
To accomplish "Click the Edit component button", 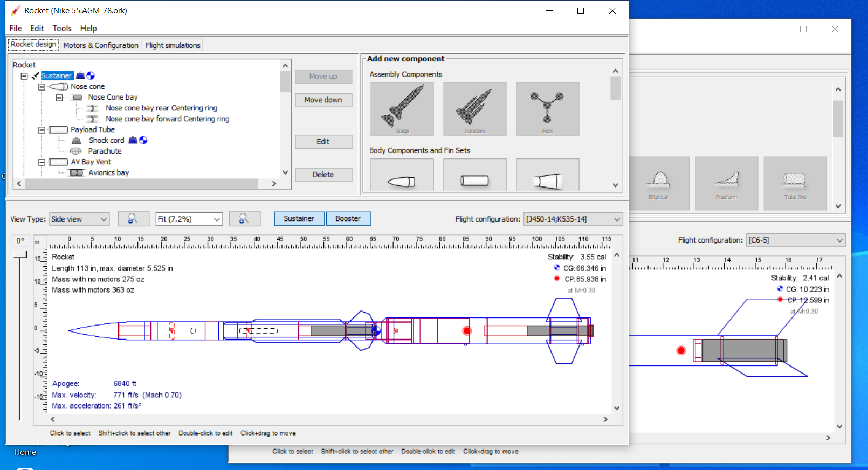I will click(323, 141).
